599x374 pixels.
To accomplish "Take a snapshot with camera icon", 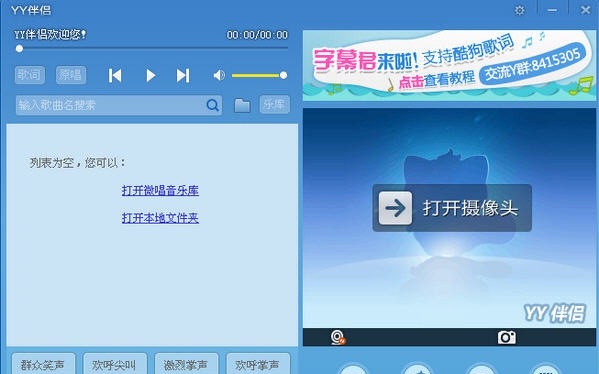I will point(507,337).
